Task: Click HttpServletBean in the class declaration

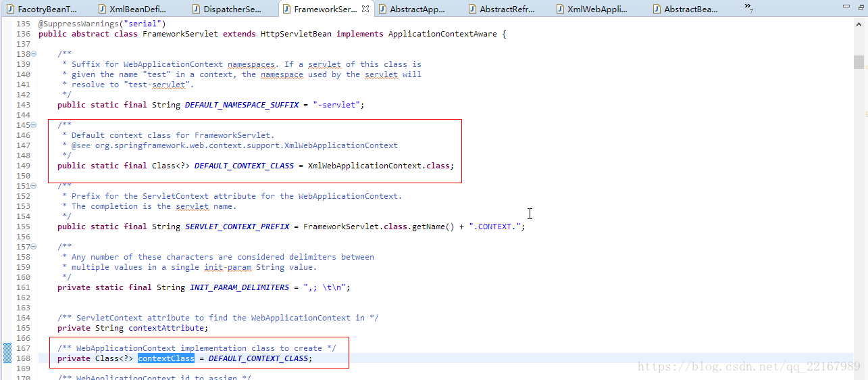Action: [x=296, y=34]
